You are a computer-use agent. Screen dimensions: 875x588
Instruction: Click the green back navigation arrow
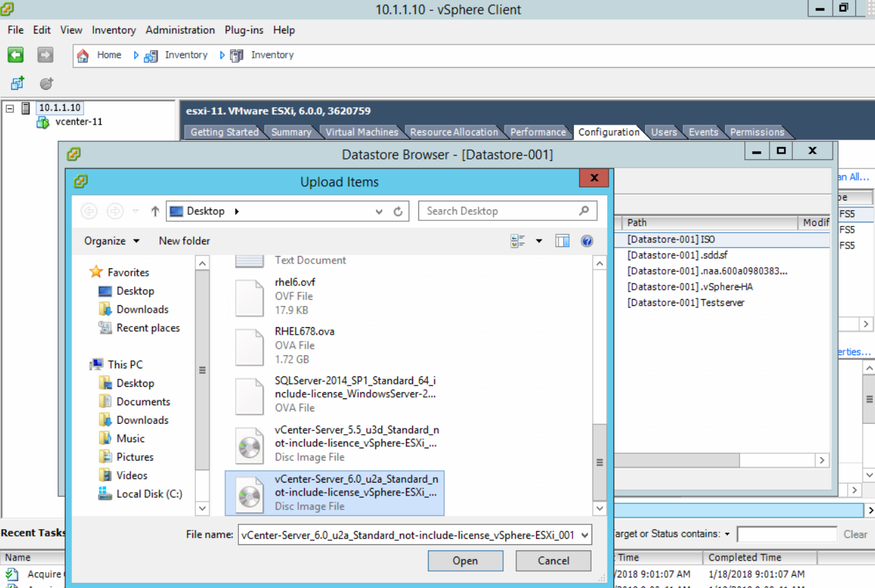coord(16,55)
